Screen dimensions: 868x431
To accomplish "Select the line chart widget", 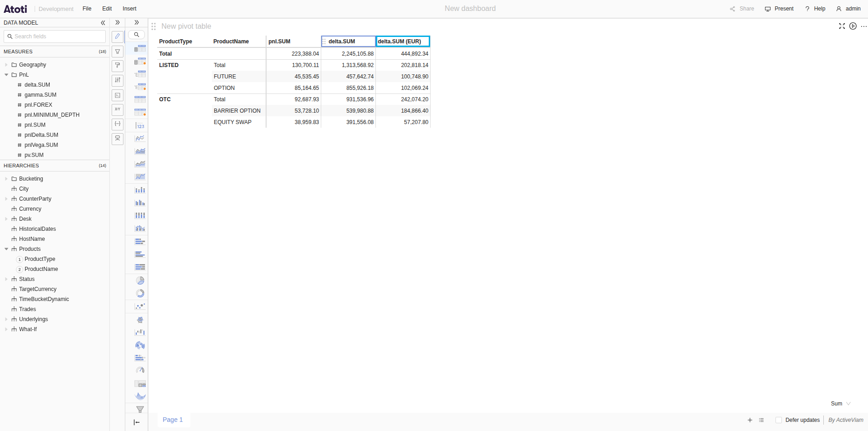I will click(x=140, y=138).
